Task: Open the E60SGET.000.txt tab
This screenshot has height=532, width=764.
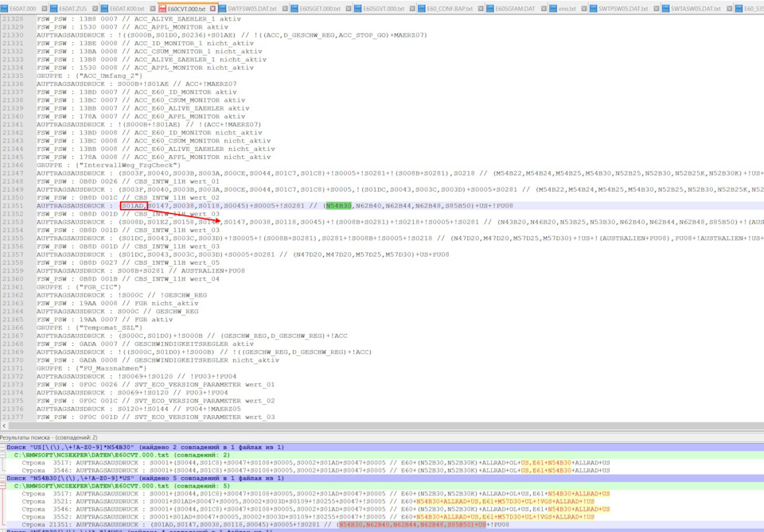Action: tap(320, 9)
